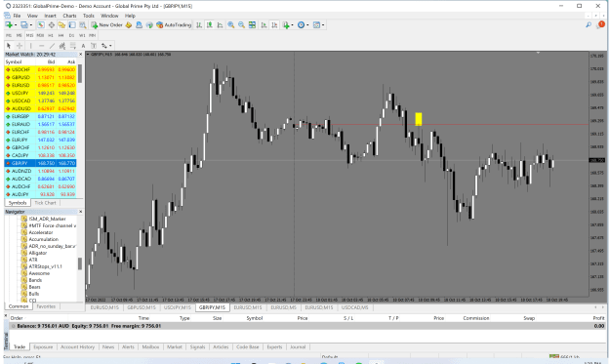Image resolution: width=610 pixels, height=364 pixels.
Task: Switch to bar chart display icon
Action: point(199,25)
